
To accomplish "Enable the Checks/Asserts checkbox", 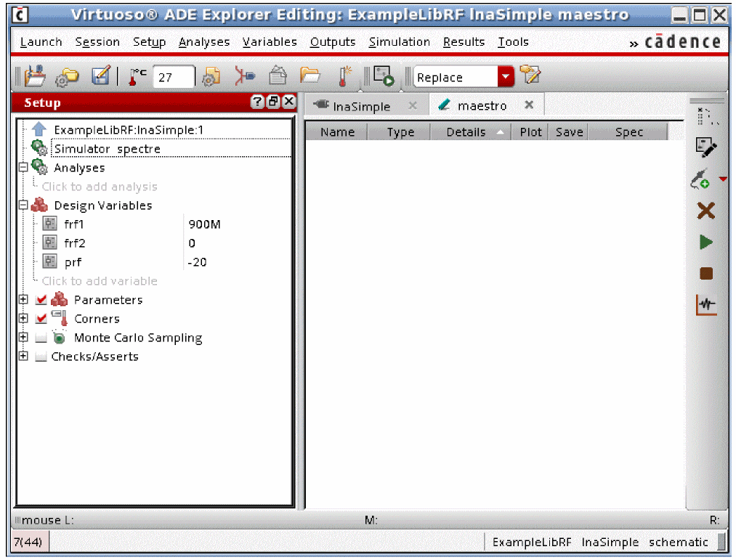I will click(x=41, y=357).
